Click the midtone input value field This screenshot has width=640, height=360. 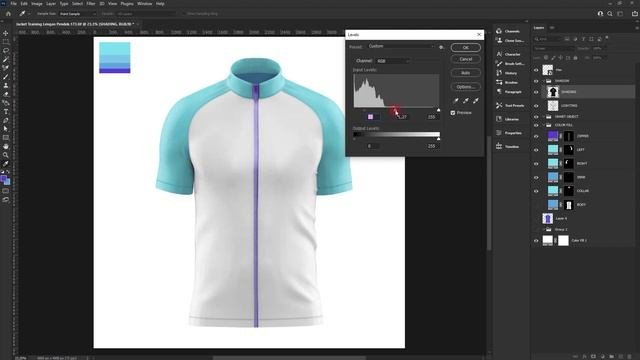[402, 117]
